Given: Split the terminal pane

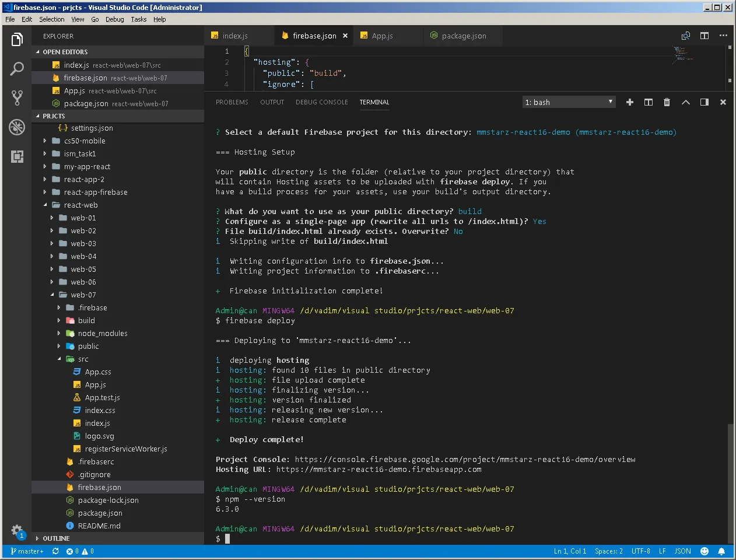Looking at the screenshot, I should pyautogui.click(x=648, y=102).
